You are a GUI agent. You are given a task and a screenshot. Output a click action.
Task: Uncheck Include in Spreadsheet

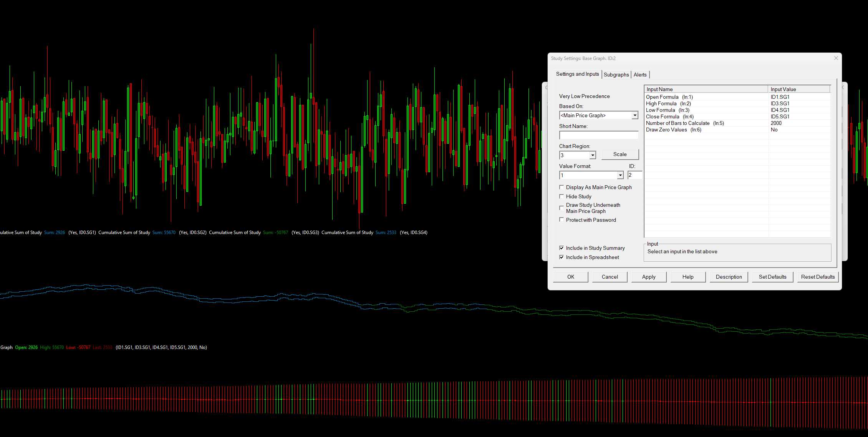click(562, 257)
